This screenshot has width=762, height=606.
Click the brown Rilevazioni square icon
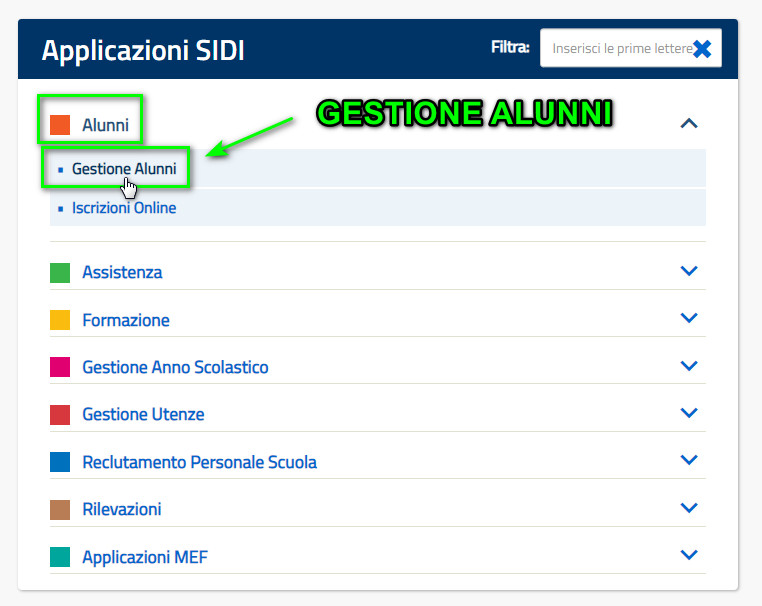[x=60, y=510]
